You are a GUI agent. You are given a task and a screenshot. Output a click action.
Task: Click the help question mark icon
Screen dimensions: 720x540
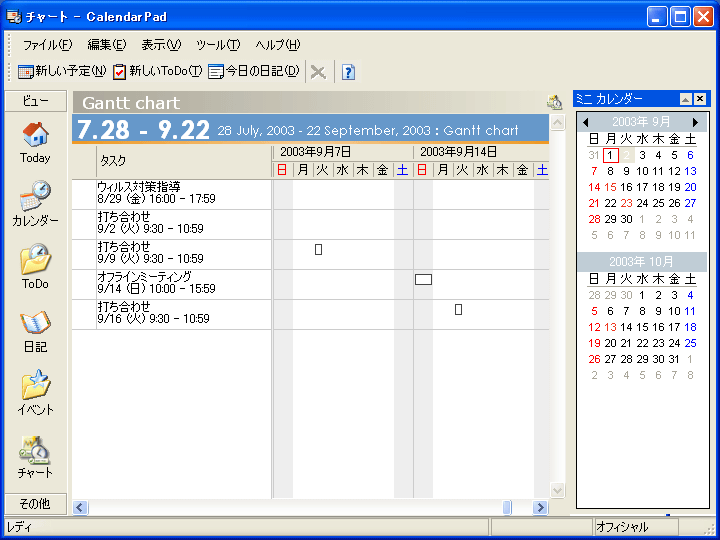348,72
